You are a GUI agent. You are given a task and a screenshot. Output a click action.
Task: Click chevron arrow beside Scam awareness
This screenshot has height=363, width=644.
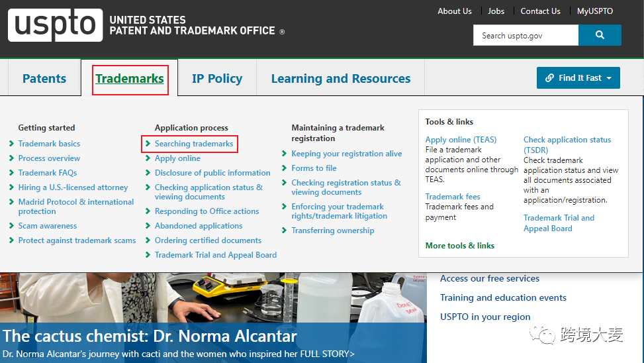point(11,226)
